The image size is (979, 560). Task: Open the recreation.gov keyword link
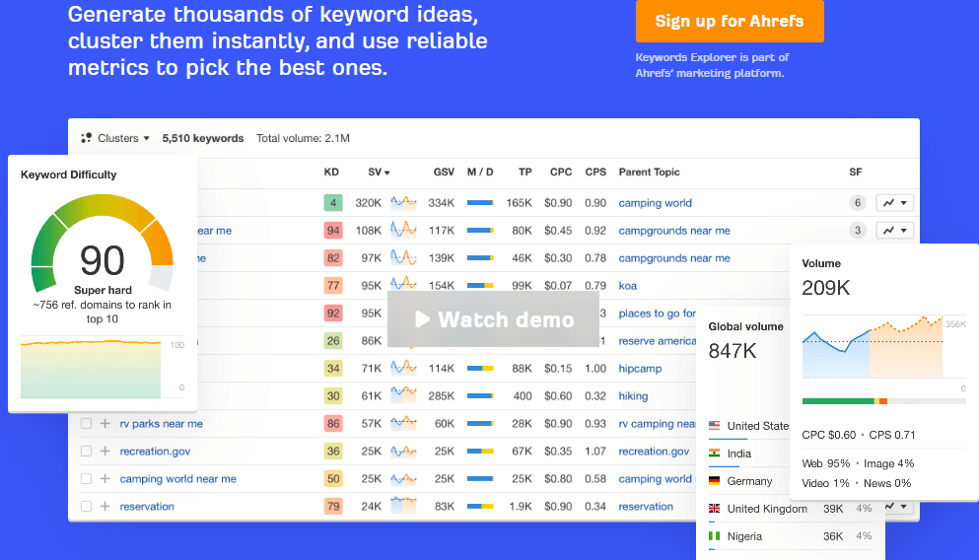[155, 451]
